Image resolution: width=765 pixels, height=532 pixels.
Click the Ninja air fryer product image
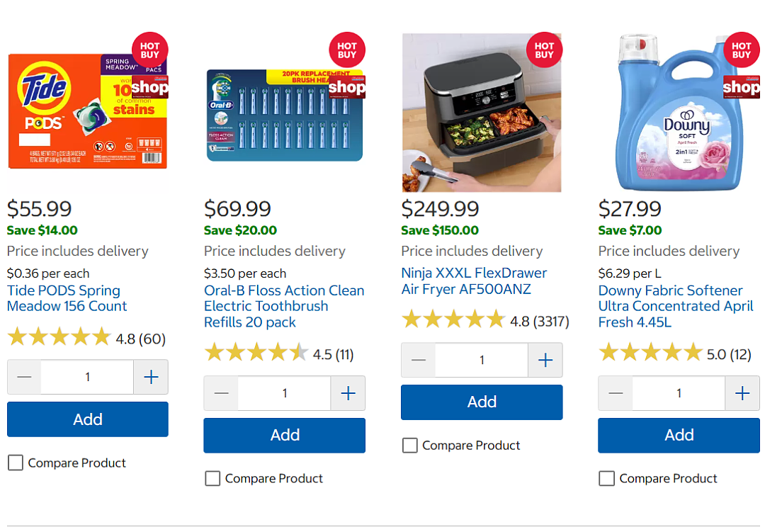point(482,113)
